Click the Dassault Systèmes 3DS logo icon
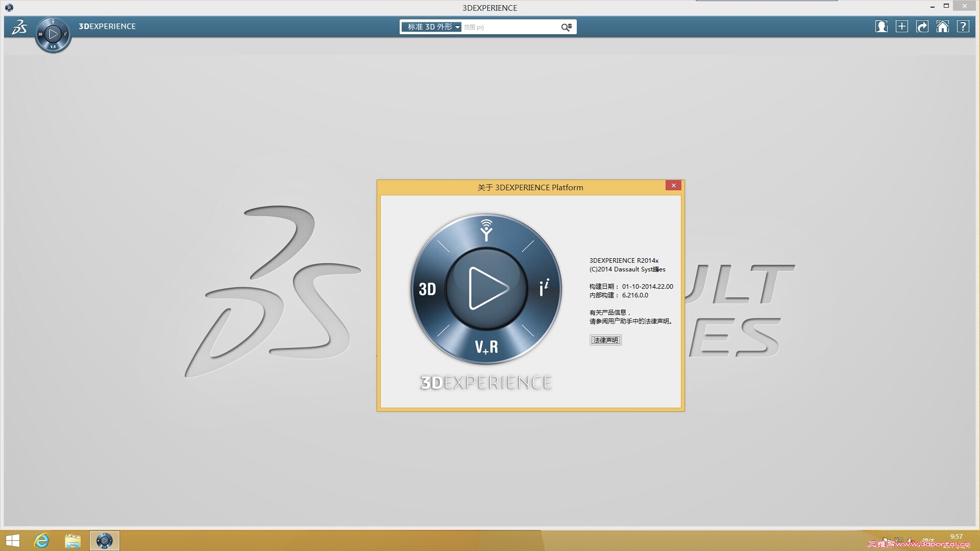The image size is (980, 551). [x=19, y=27]
